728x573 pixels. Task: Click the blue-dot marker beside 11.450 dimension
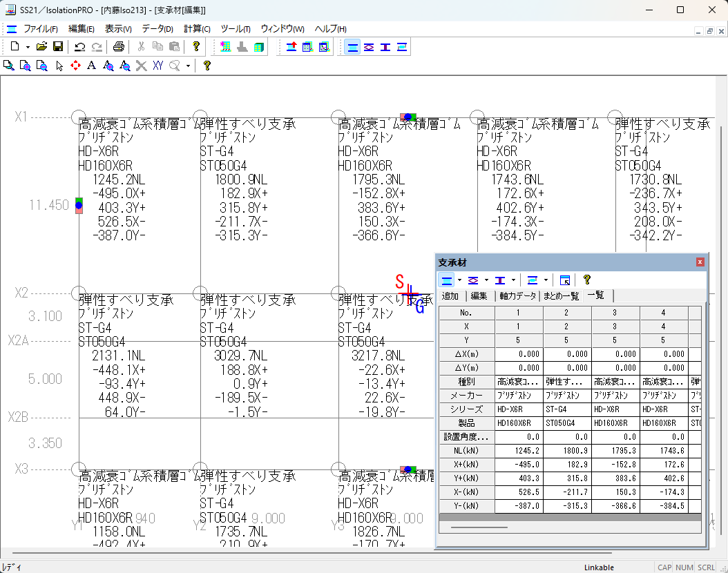point(79,205)
